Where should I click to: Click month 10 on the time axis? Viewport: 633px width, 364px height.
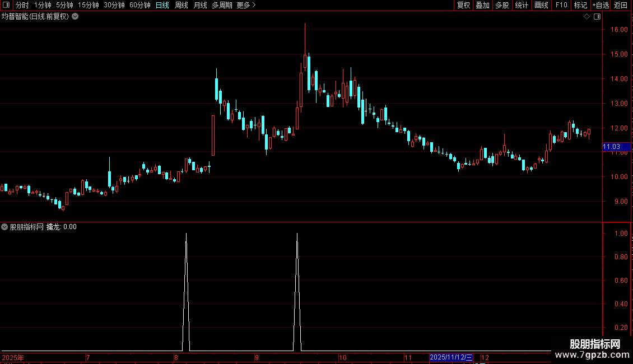click(x=342, y=357)
